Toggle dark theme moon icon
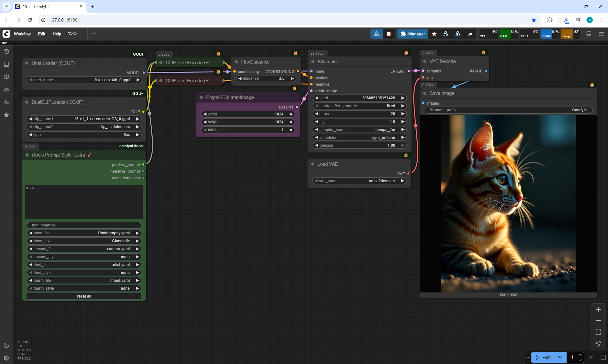 tap(6, 345)
